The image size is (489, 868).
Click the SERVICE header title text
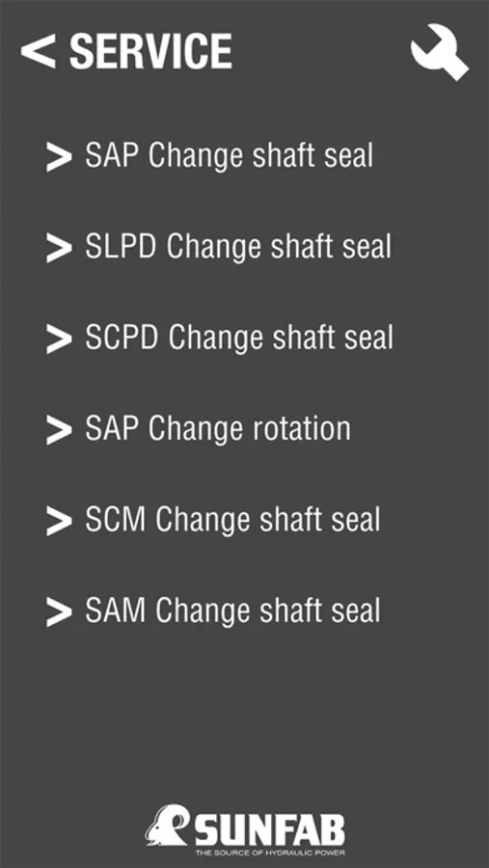tap(150, 51)
